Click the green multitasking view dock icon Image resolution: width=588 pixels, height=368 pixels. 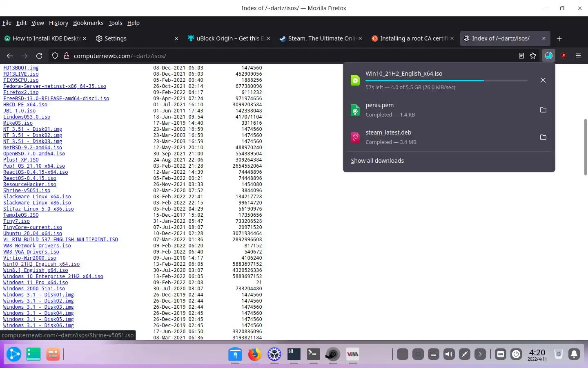(33, 354)
